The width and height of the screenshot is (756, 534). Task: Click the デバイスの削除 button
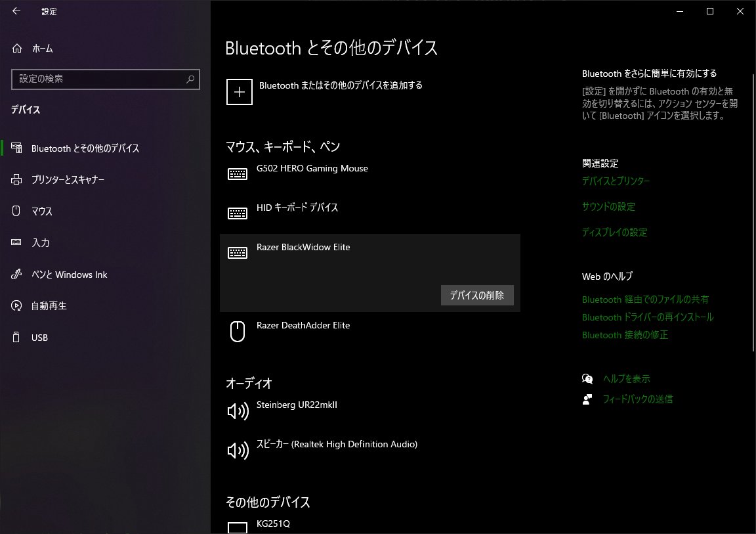point(477,295)
